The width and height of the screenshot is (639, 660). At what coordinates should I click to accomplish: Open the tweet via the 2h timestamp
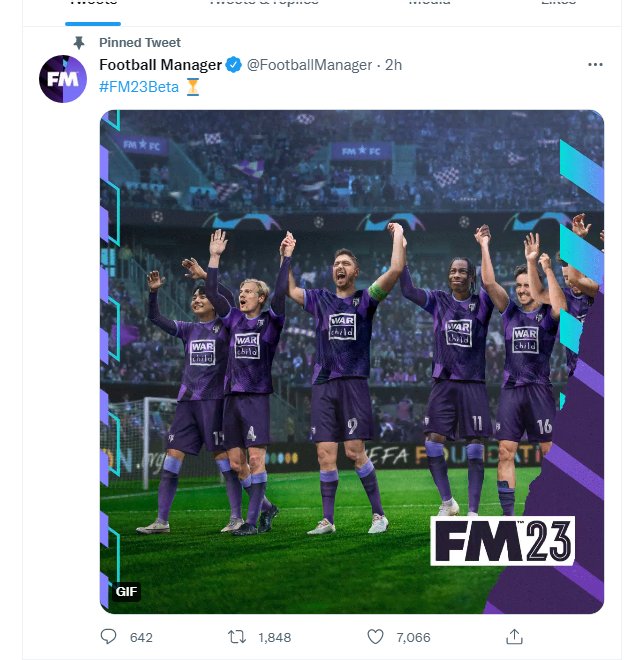click(393, 65)
